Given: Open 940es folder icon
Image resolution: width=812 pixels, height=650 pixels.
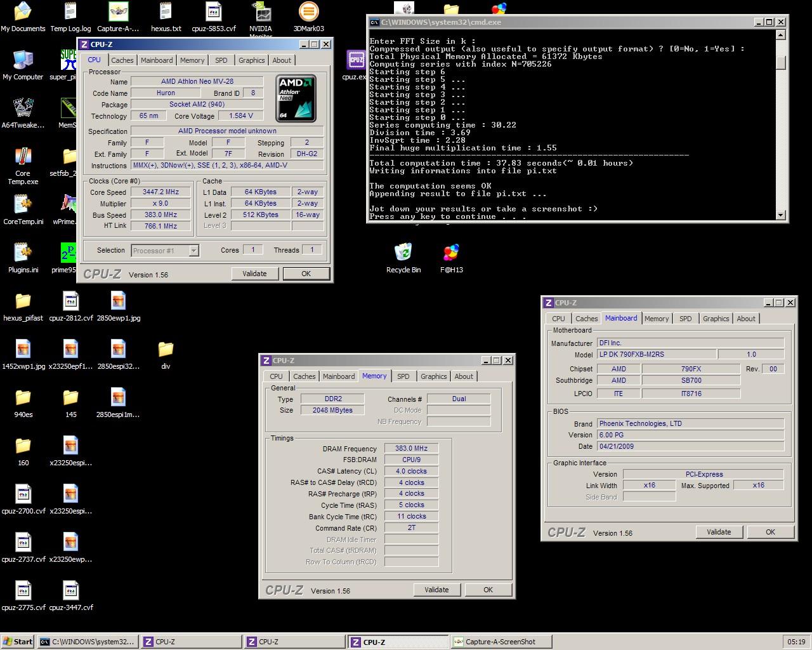Looking at the screenshot, I should [x=23, y=402].
